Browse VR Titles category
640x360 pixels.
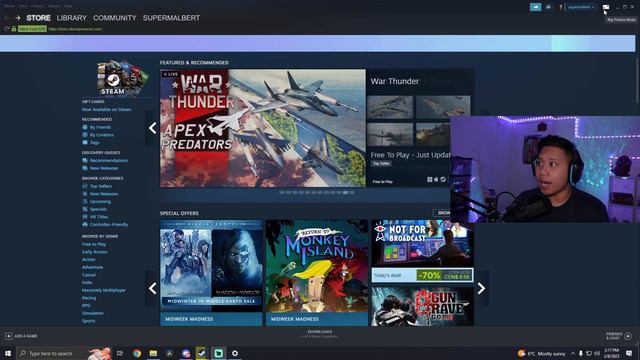99,217
